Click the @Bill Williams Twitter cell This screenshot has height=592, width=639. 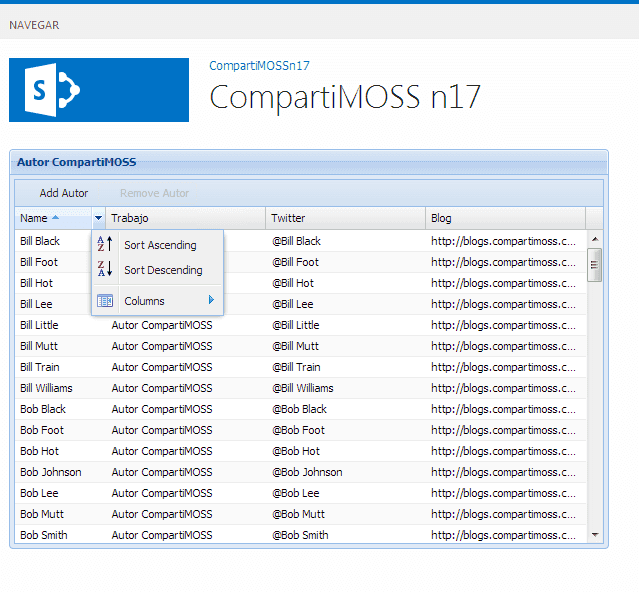pos(346,388)
